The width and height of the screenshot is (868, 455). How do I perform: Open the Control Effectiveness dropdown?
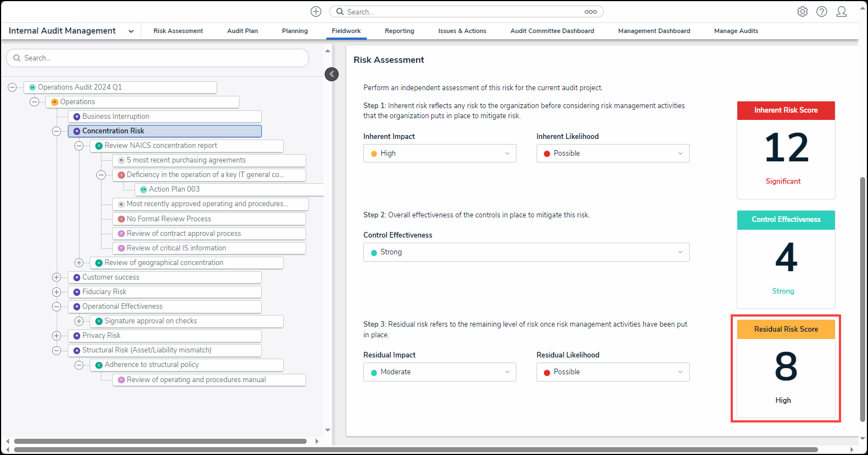click(x=526, y=252)
